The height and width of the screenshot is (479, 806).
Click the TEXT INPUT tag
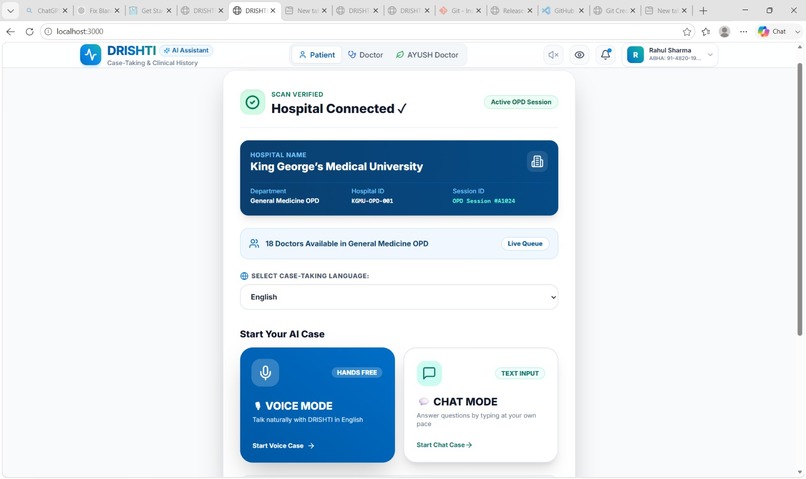click(520, 373)
